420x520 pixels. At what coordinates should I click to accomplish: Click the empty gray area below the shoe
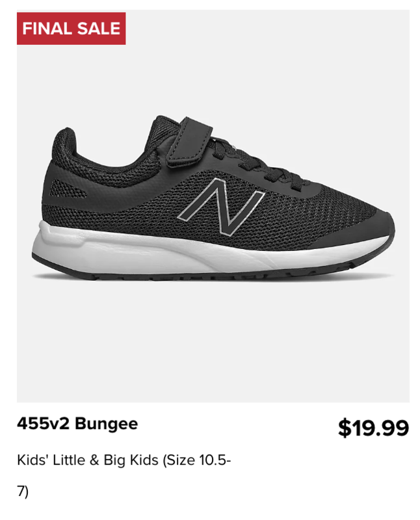tap(213, 342)
